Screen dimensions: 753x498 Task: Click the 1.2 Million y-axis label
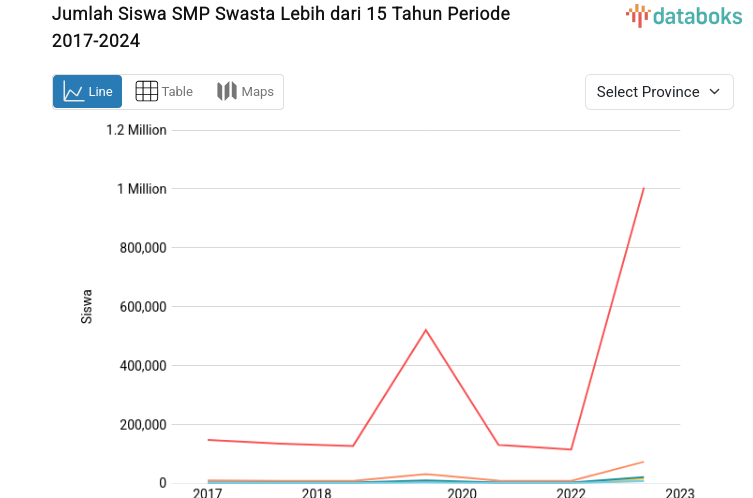click(136, 130)
